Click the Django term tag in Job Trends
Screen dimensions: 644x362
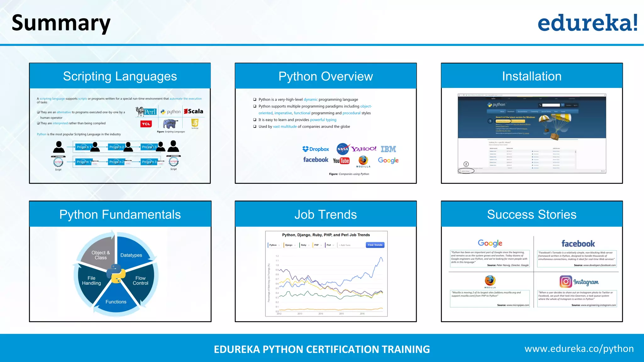pos(290,245)
